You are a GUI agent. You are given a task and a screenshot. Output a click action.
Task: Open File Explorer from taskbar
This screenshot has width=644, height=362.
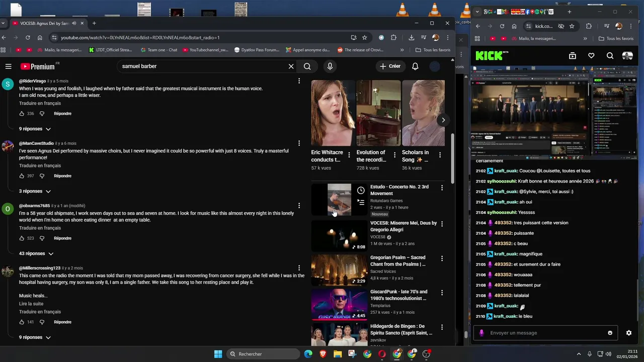coord(338,354)
